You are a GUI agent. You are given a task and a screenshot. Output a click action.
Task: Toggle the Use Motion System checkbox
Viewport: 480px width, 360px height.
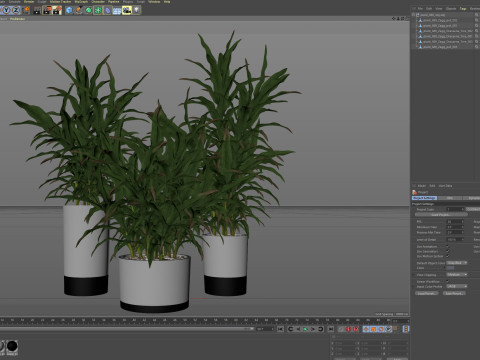447,256
